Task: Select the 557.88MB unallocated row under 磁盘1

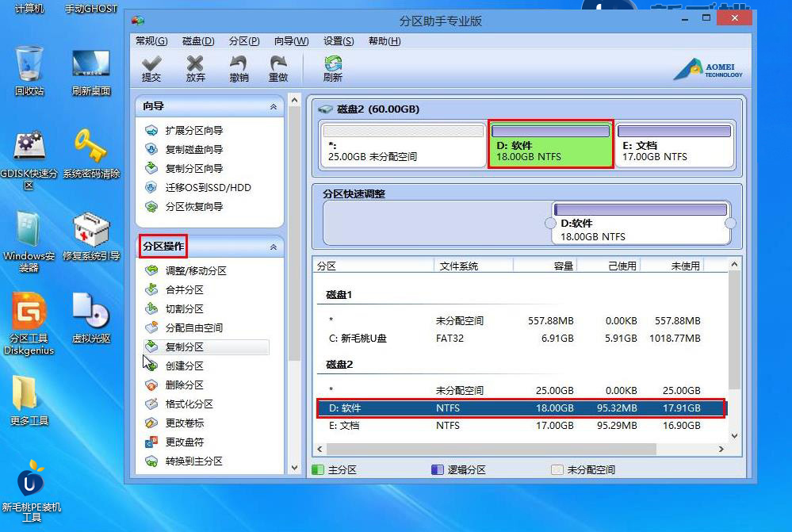Action: (x=521, y=320)
